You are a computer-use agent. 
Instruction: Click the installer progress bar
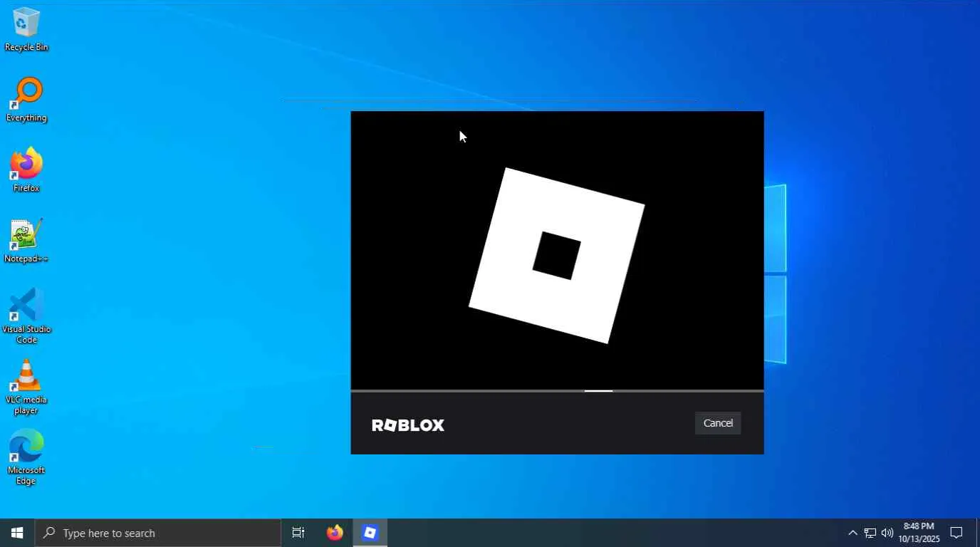point(557,391)
